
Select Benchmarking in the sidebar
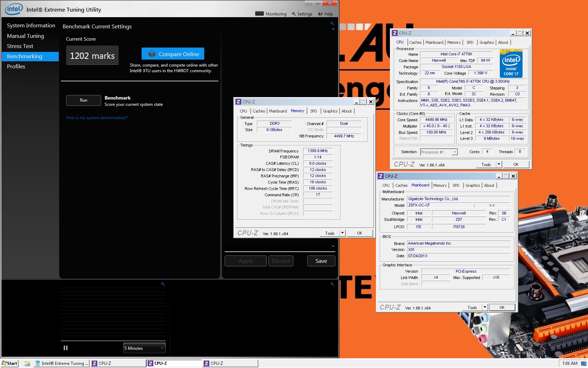(x=30, y=56)
